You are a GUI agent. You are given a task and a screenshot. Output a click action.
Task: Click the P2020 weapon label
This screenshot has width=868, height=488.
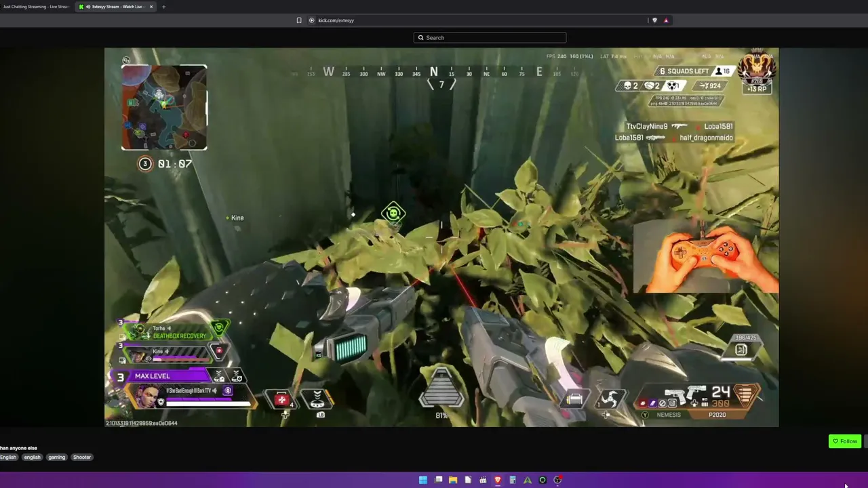point(717,415)
